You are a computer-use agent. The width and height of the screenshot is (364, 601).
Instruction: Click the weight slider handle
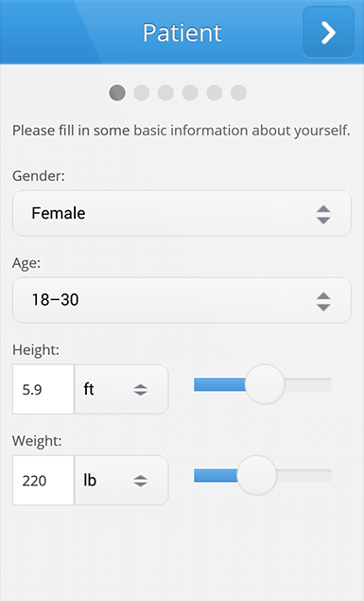(256, 475)
